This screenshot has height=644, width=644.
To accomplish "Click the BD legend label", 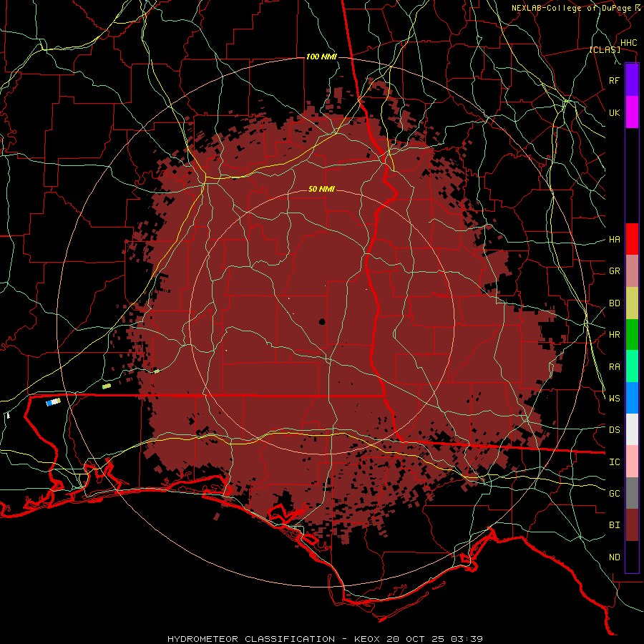I will click(615, 303).
